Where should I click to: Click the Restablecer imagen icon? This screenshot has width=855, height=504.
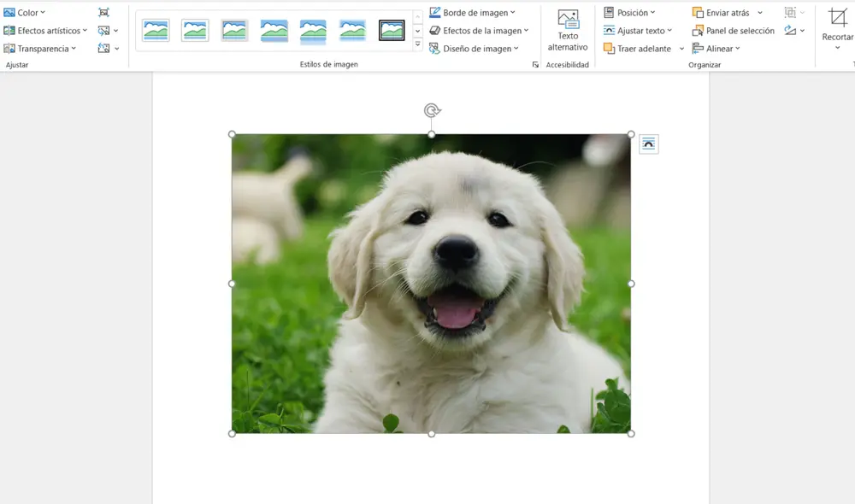click(x=104, y=49)
